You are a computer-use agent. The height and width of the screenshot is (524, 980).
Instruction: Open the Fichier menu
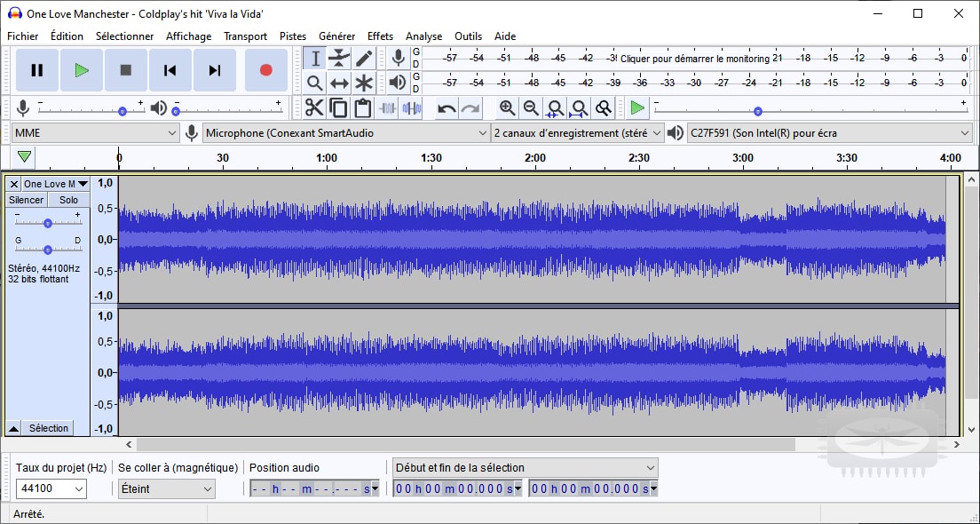point(22,36)
